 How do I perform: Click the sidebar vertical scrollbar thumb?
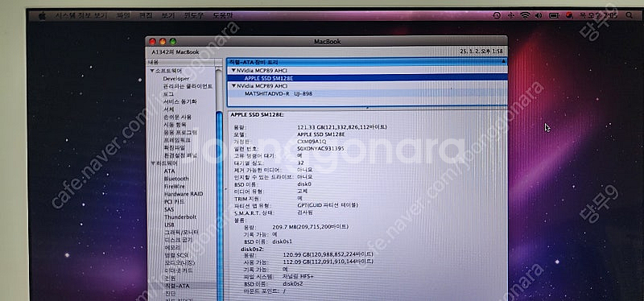pyautogui.click(x=219, y=205)
